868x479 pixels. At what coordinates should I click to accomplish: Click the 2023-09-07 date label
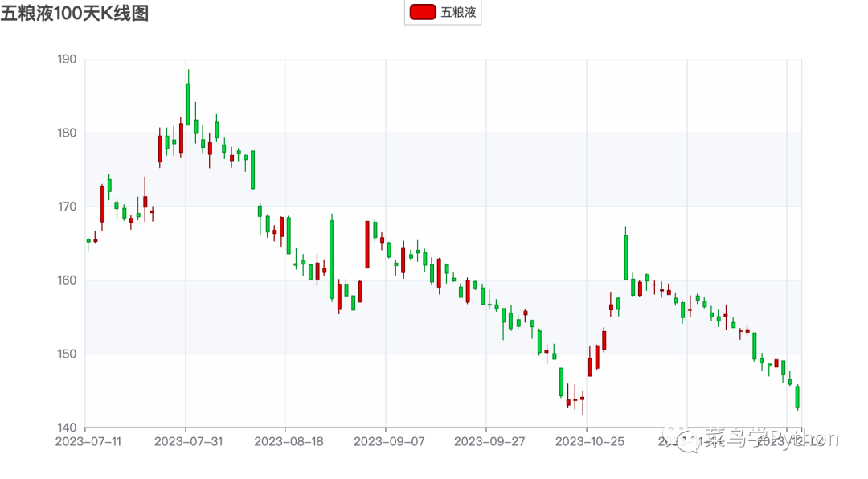[x=389, y=442]
